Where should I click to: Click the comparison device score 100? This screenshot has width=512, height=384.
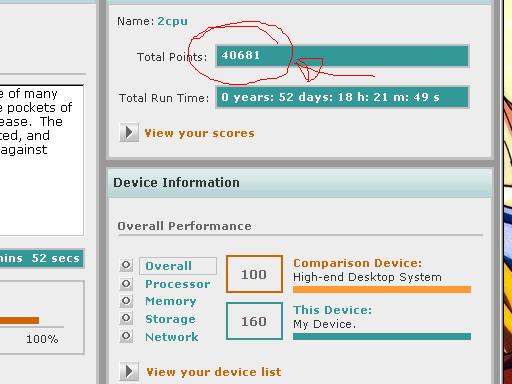tap(254, 274)
